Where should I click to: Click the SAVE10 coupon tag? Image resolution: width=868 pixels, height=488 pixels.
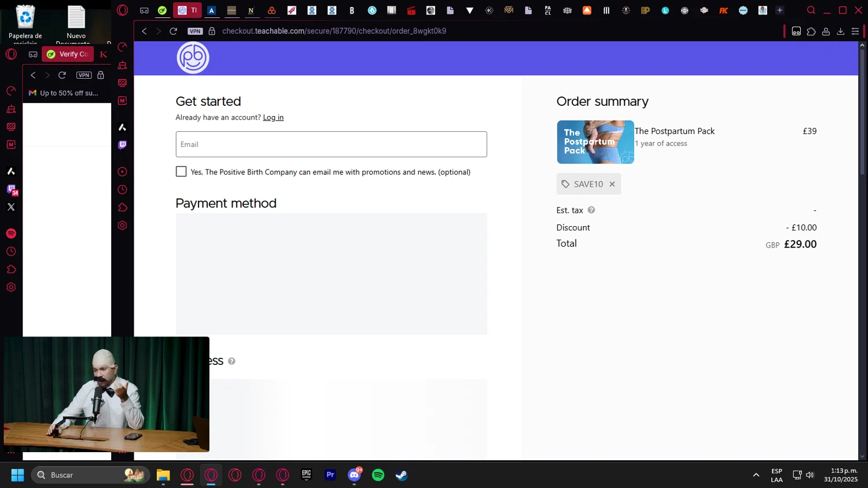tap(588, 184)
